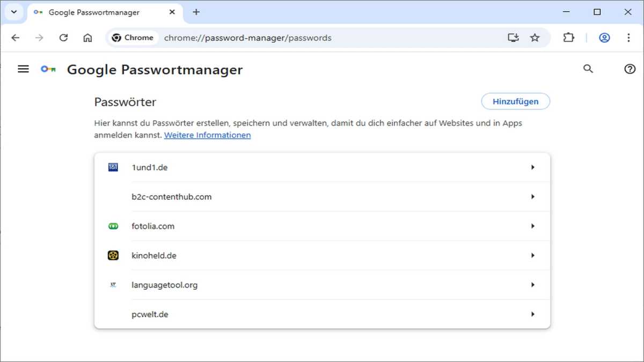Open the pcwelt.de password entry
Screen dimensions: 644x362
click(x=322, y=314)
